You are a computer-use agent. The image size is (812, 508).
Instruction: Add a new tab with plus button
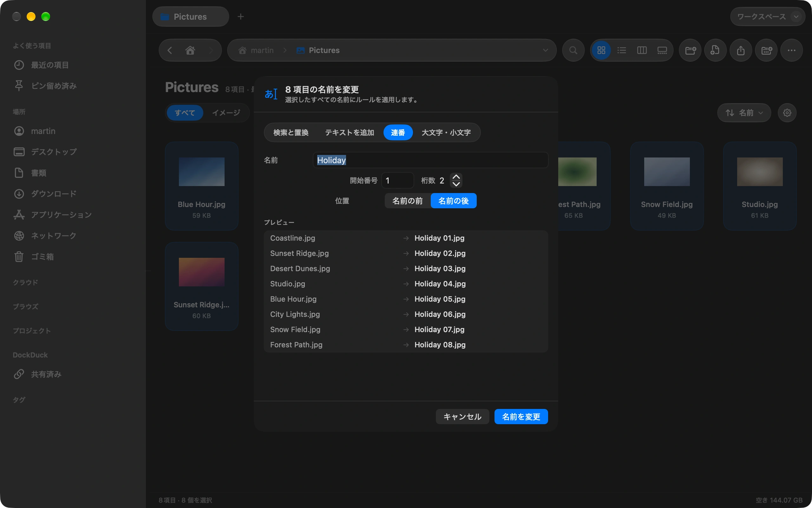pos(240,17)
